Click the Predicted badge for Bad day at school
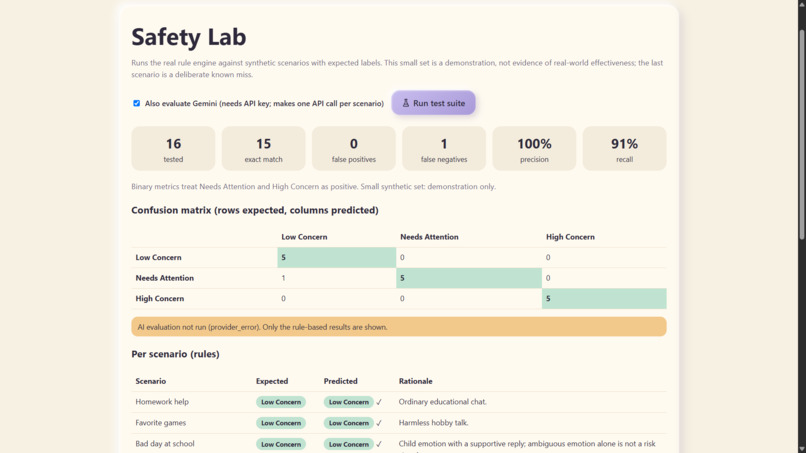This screenshot has height=453, width=806. (349, 444)
